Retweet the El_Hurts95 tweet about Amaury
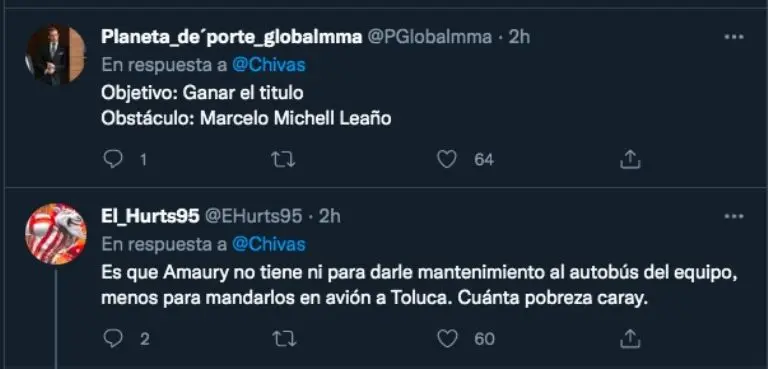This screenshot has width=768, height=369. [283, 339]
